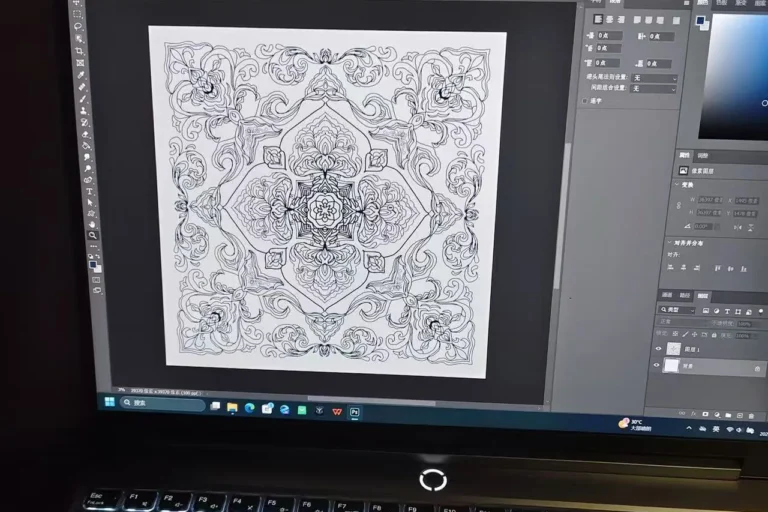Select the Rectangular Marquee tool

coord(77,14)
